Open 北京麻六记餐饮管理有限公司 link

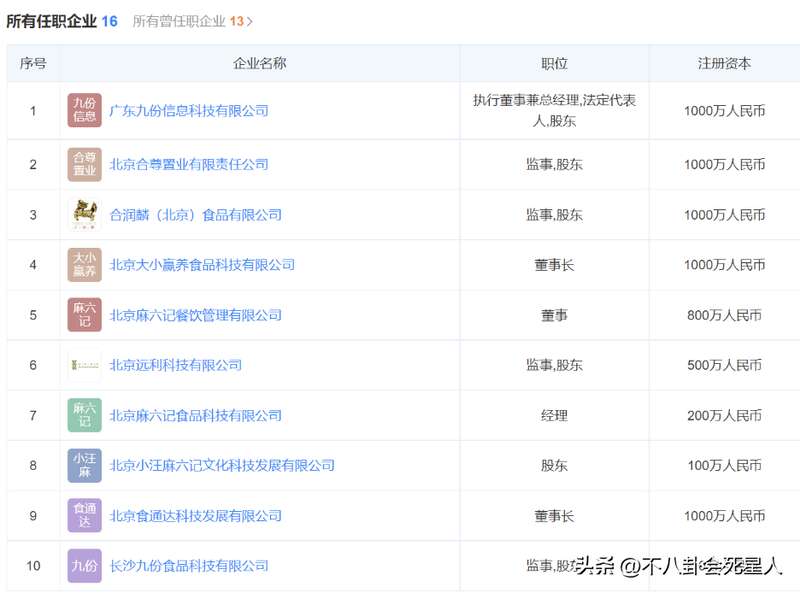click(x=195, y=315)
